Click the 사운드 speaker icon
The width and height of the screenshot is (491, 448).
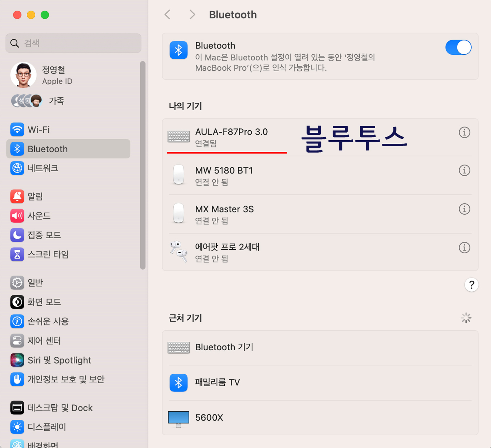[17, 216]
